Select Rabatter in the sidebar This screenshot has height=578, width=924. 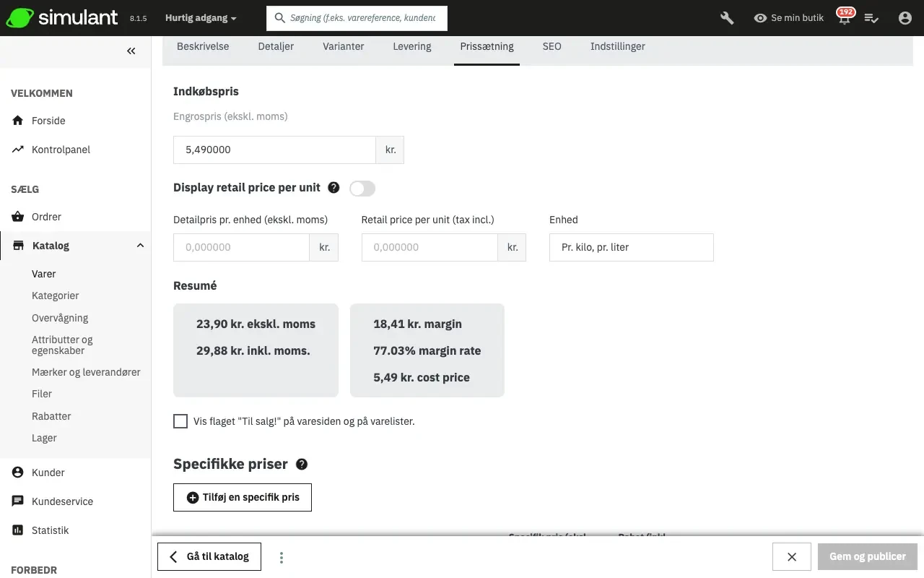coord(51,416)
